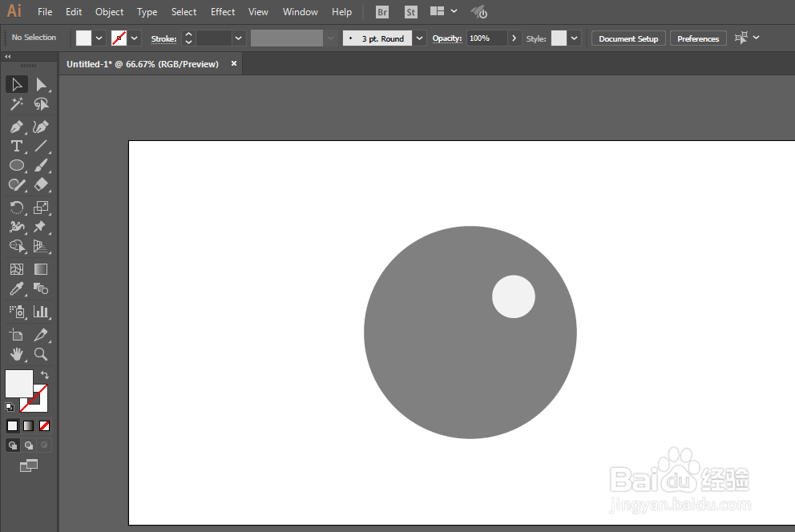Open fill color dropdown in control bar
This screenshot has width=795, height=532.
click(x=99, y=38)
